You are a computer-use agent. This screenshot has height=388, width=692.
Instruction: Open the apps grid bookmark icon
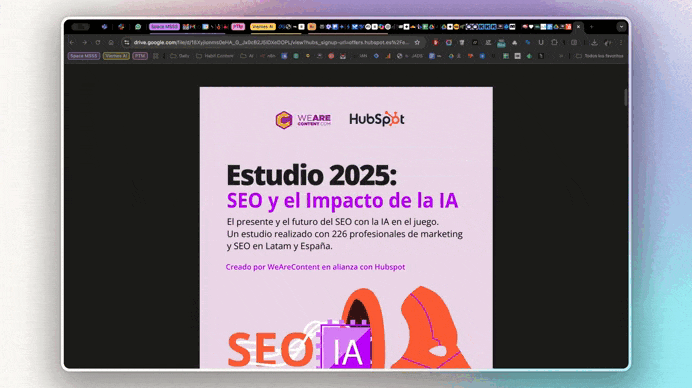pos(155,56)
